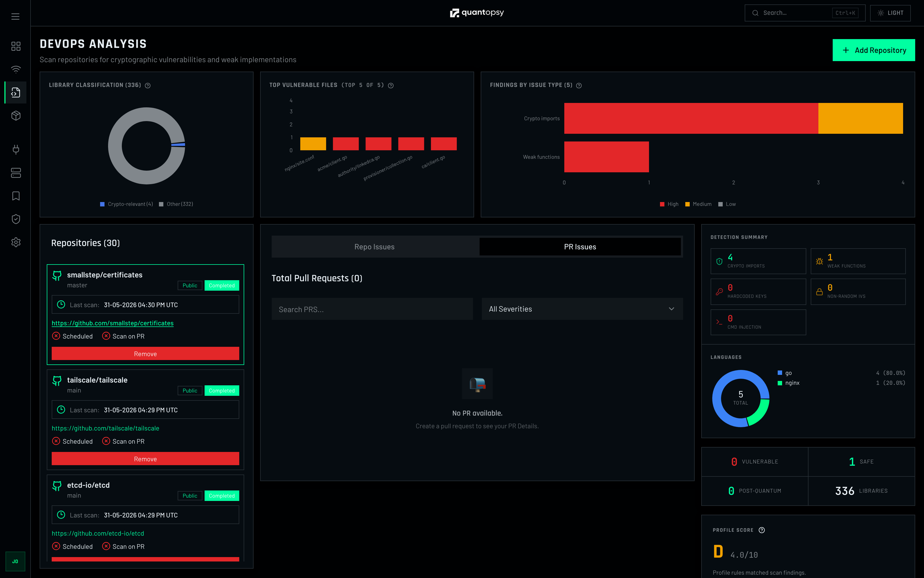Select the DevOps code file icon in sidebar

coord(16,92)
